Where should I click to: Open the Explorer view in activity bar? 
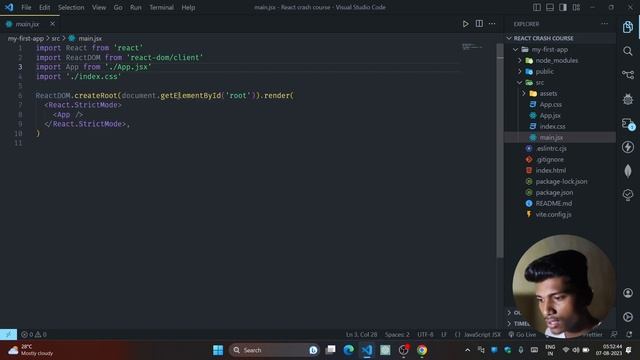tap(628, 27)
